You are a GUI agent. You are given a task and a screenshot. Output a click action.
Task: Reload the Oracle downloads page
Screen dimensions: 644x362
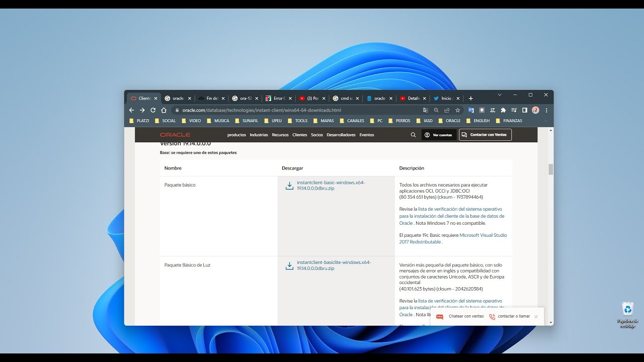(153, 110)
